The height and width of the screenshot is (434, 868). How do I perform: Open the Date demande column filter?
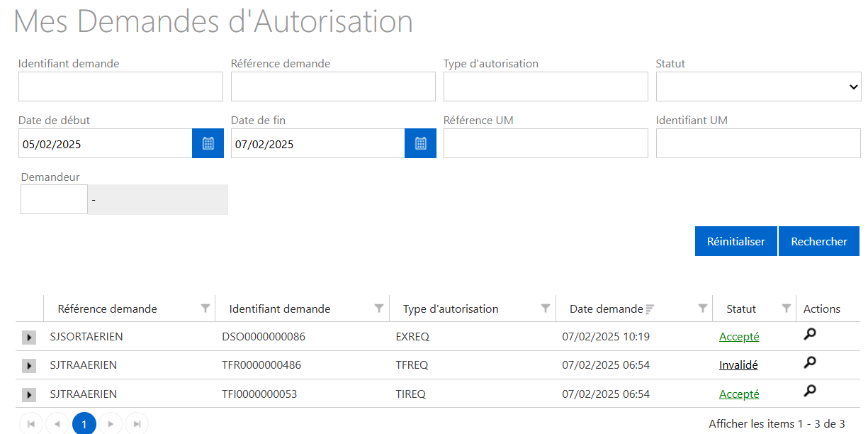tap(702, 308)
